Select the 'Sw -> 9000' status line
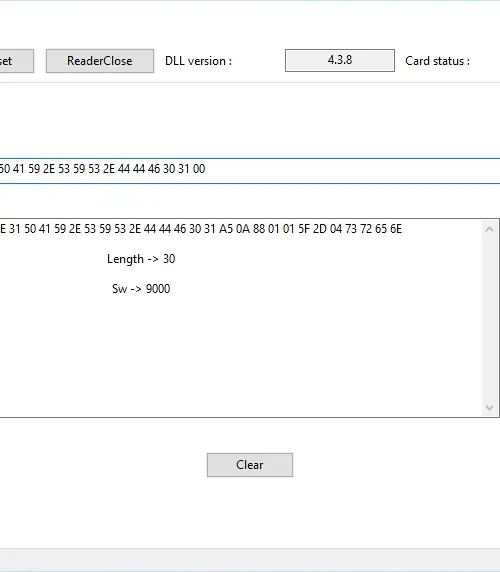Image resolution: width=500 pixels, height=572 pixels. pos(141,289)
